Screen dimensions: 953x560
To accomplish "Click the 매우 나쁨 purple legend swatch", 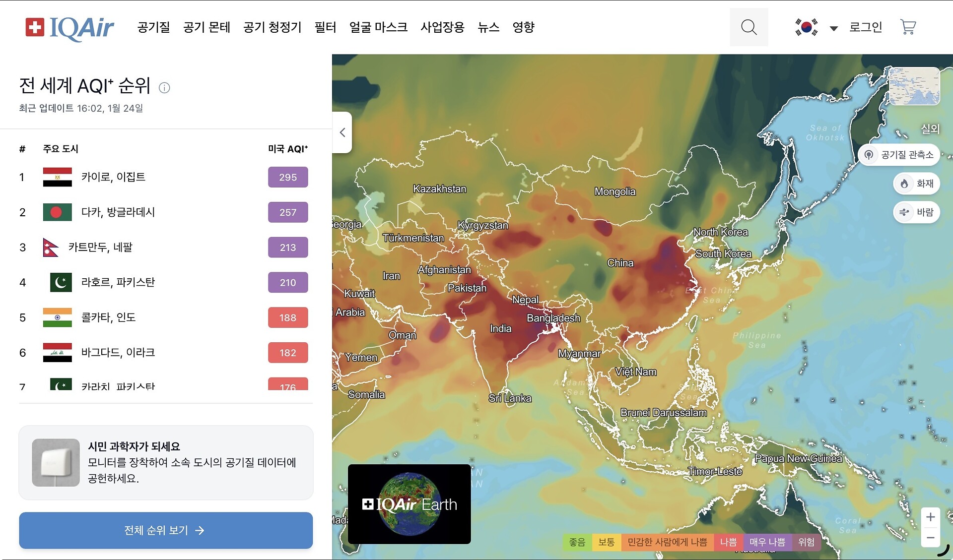I will point(767,542).
